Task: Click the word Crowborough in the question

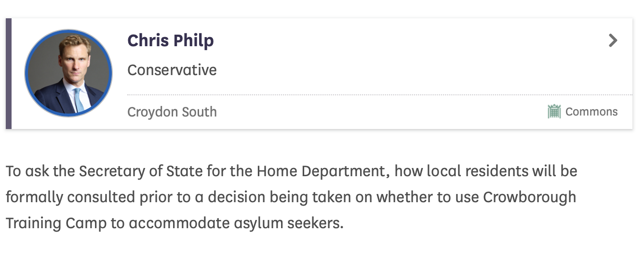Action: point(529,197)
